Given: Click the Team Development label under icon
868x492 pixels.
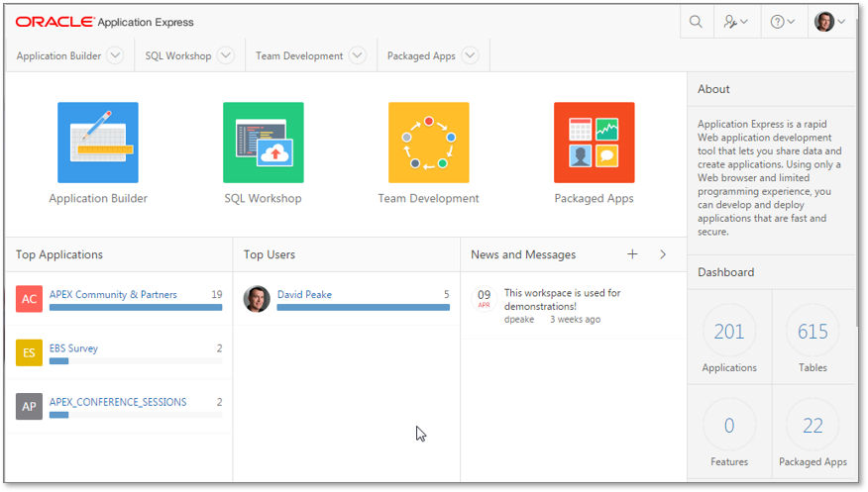Looking at the screenshot, I should tap(428, 198).
